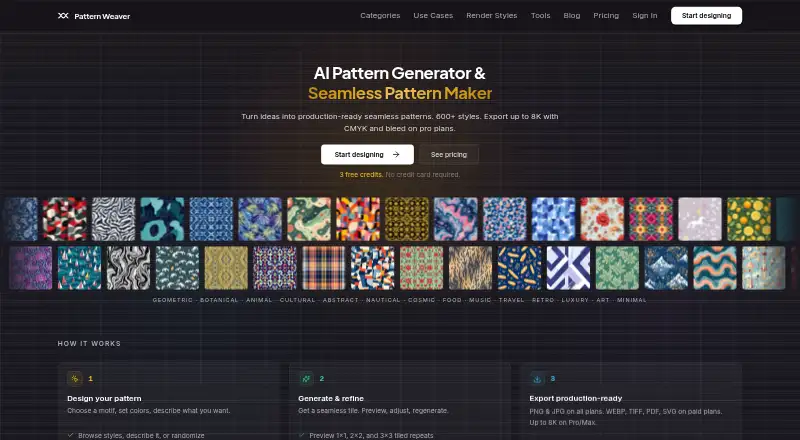This screenshot has height=440, width=800.
Task: Open the green leaves pattern thumbnail
Action: point(617,268)
